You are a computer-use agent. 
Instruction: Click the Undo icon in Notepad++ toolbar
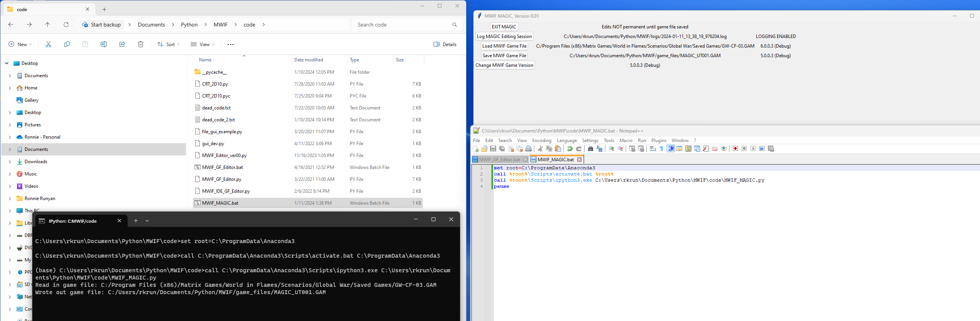(570, 149)
